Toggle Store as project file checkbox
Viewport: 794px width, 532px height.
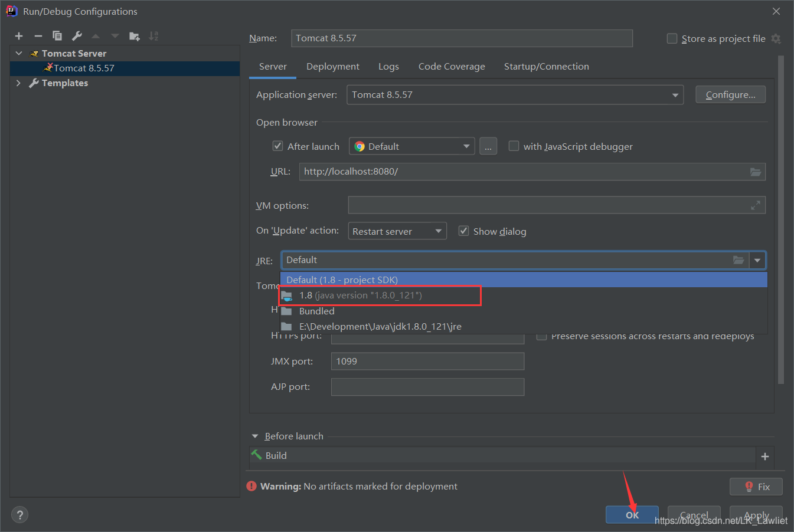coord(672,38)
